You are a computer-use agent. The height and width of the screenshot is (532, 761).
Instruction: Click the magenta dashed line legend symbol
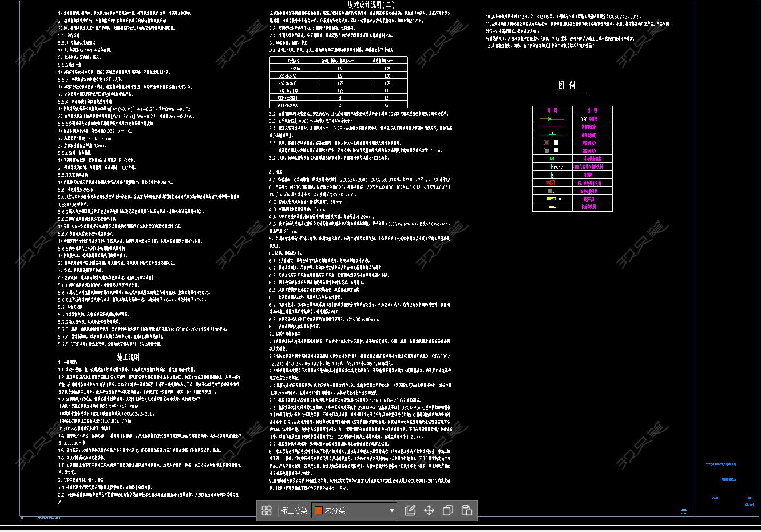click(552, 127)
